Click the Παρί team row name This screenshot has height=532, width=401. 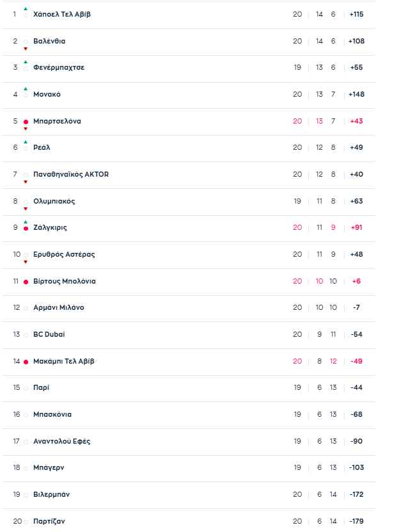click(x=41, y=388)
